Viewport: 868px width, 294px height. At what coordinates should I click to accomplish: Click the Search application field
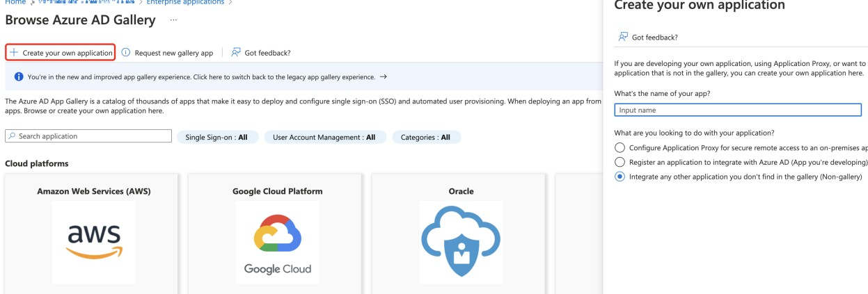tap(88, 136)
